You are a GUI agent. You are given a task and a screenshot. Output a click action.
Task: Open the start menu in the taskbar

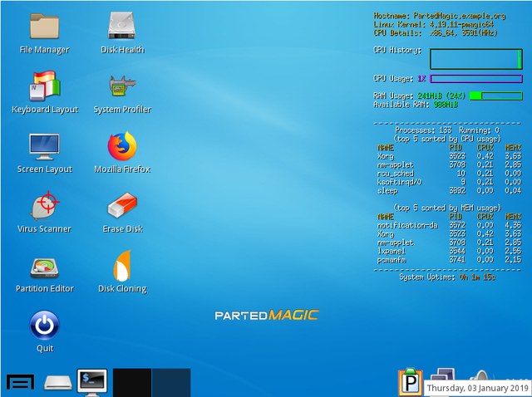pos(20,382)
